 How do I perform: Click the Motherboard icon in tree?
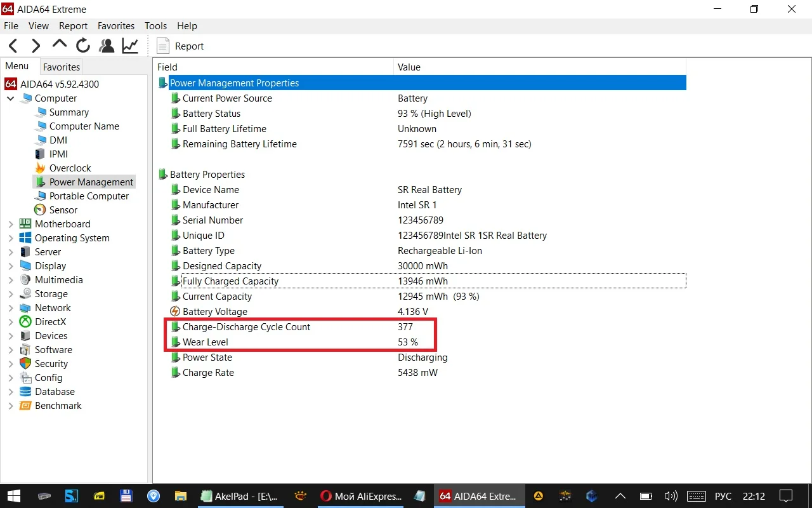25,224
